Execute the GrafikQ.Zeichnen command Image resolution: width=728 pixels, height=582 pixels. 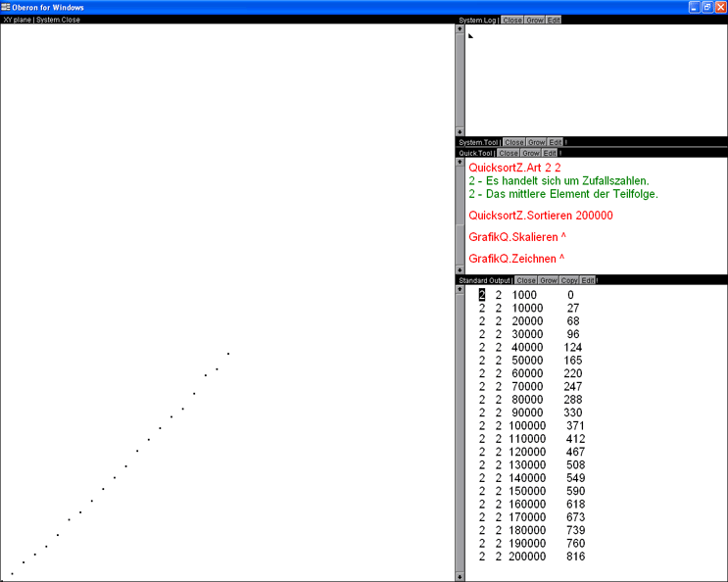517,259
